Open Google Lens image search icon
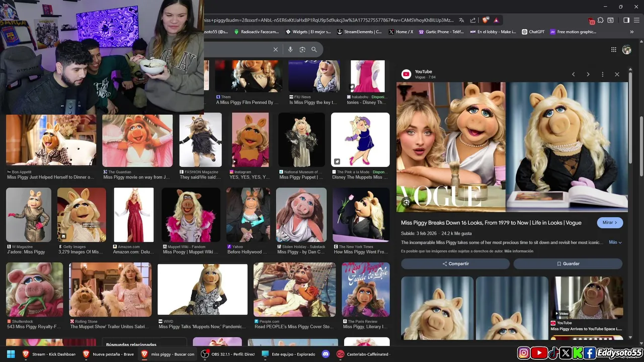This screenshot has height=362, width=644. [x=302, y=49]
